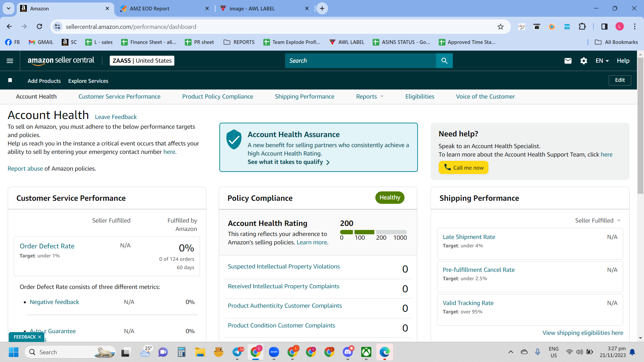Image resolution: width=644 pixels, height=362 pixels.
Task: Expand See what it takes to qualify
Action: [289, 162]
